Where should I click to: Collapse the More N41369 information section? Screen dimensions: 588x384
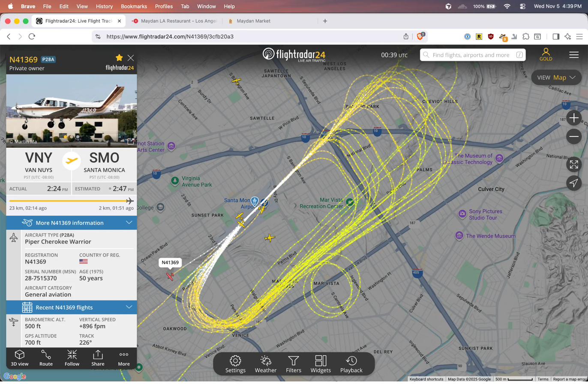pos(129,222)
